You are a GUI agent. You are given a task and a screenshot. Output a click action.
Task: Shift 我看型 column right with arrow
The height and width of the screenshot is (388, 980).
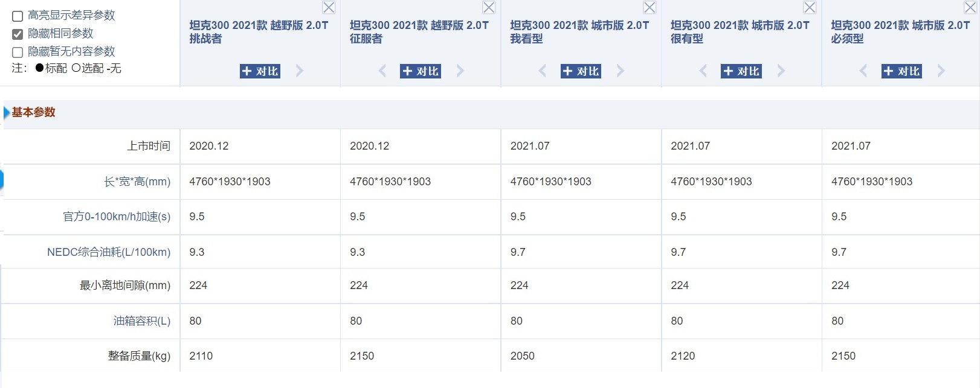pyautogui.click(x=621, y=71)
